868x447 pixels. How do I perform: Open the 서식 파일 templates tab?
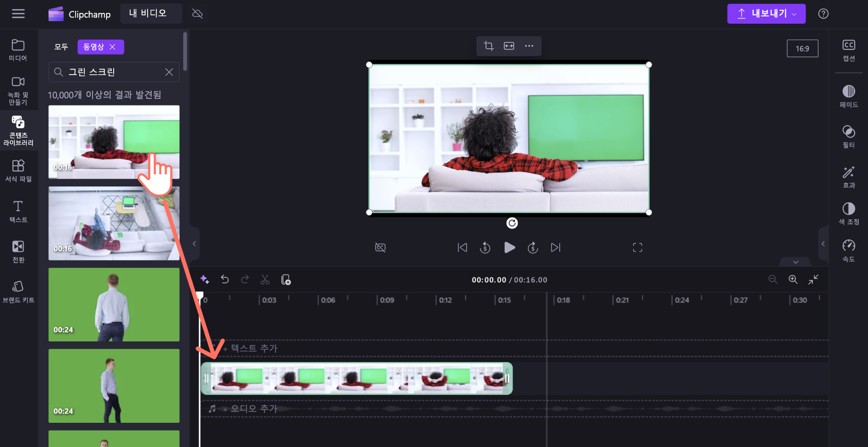click(18, 170)
